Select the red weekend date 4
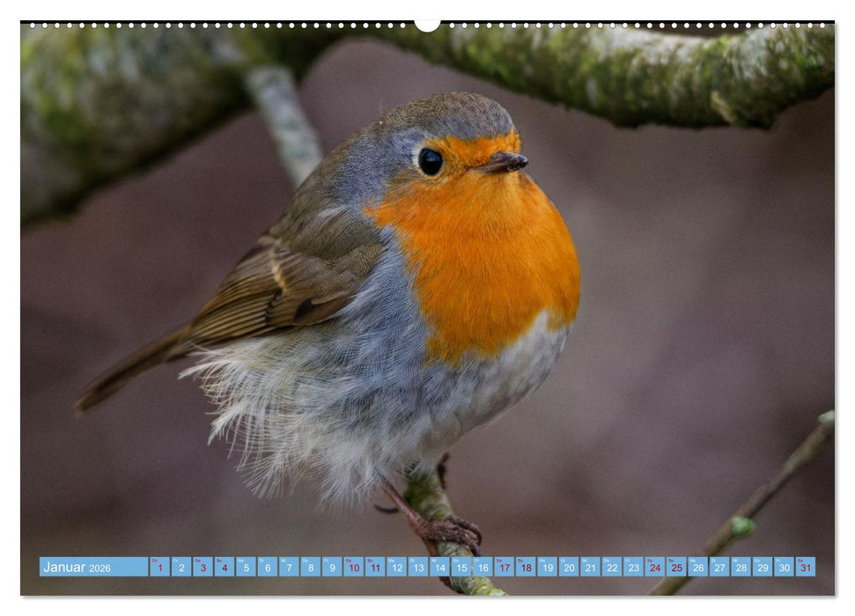The image size is (855, 616). coord(225,568)
